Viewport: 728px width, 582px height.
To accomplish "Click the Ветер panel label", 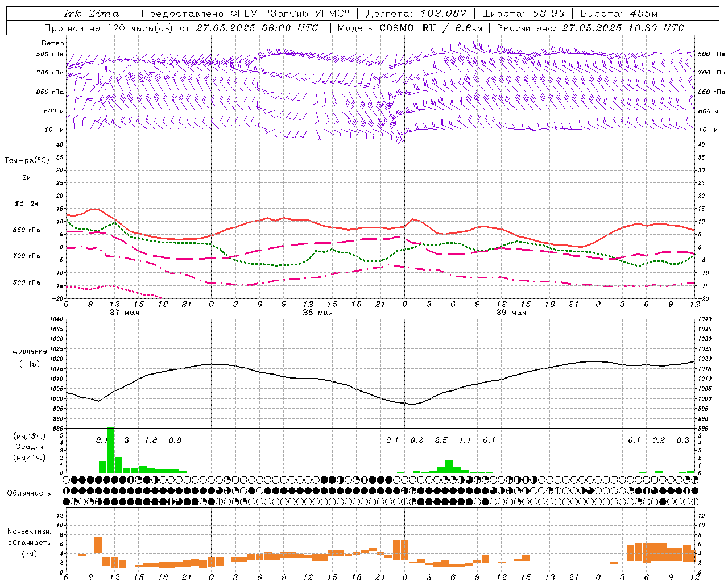I will coord(52,43).
